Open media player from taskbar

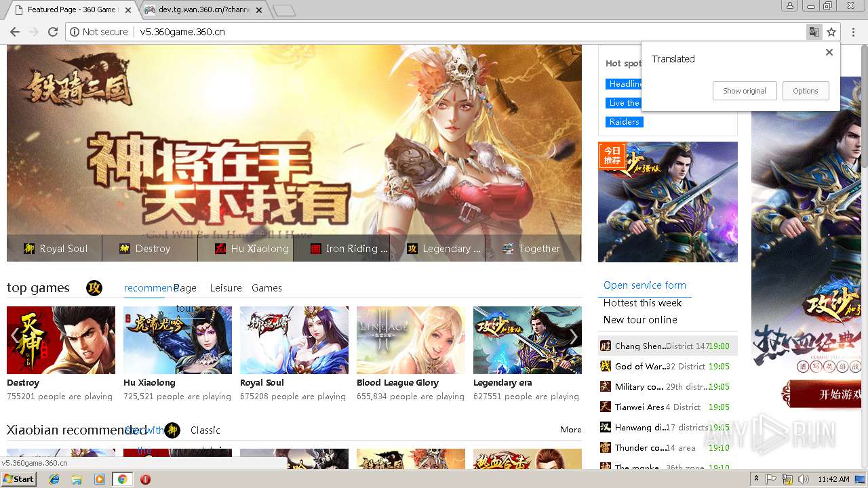click(x=100, y=479)
